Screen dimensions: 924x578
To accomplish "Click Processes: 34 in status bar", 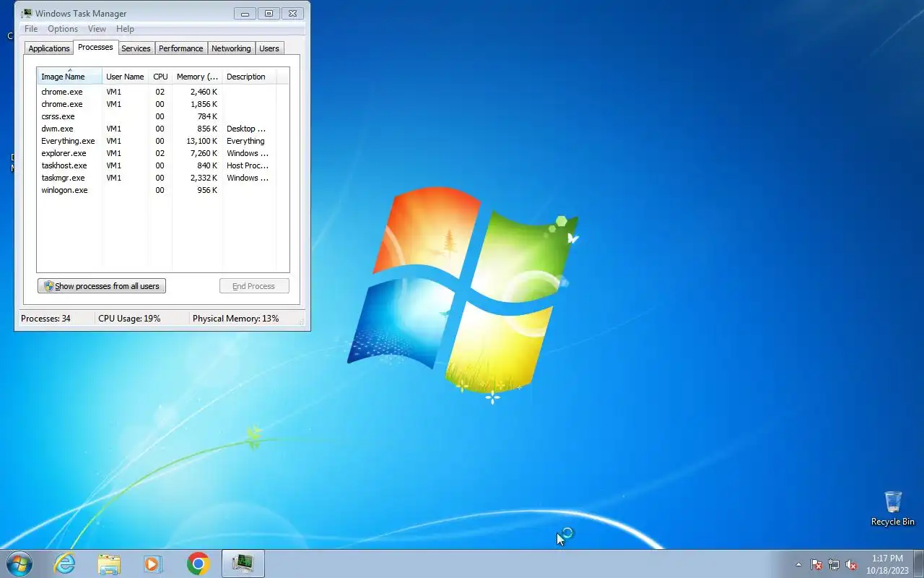I will coord(45,319).
